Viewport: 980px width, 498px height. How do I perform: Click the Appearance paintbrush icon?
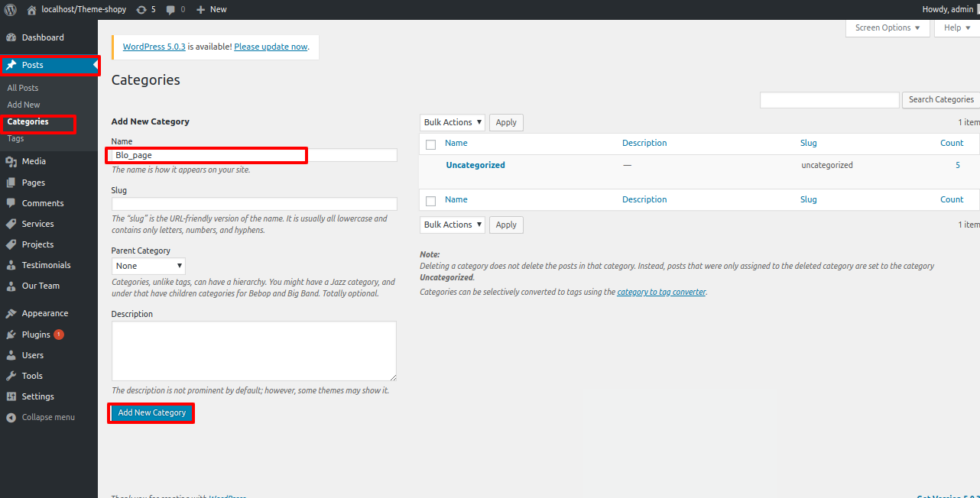(x=11, y=313)
